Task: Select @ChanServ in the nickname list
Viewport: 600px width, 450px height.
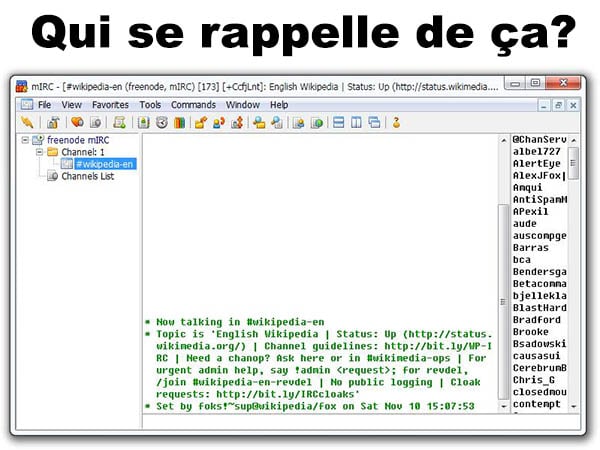Action: coord(539,139)
